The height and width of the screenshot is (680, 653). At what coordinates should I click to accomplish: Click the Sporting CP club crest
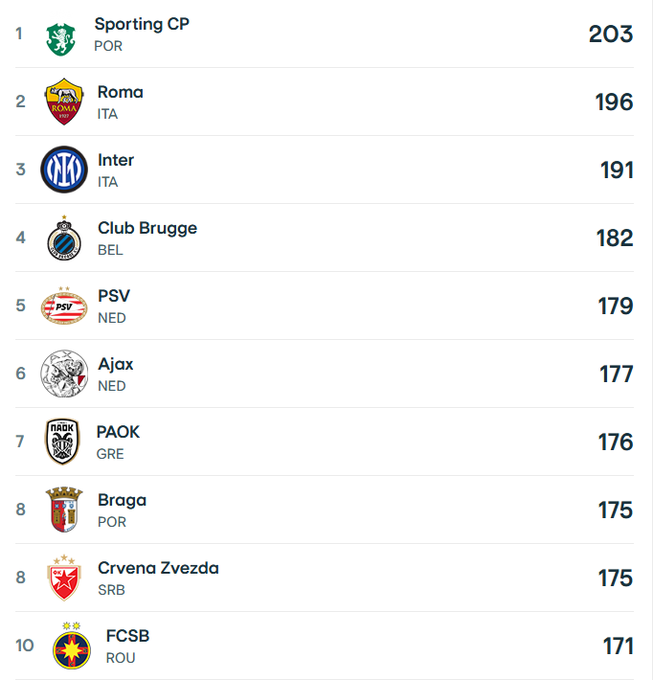[61, 39]
